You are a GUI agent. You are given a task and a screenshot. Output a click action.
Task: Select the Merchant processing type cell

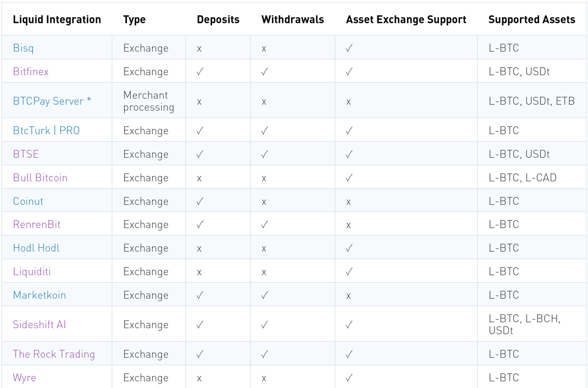tap(149, 101)
